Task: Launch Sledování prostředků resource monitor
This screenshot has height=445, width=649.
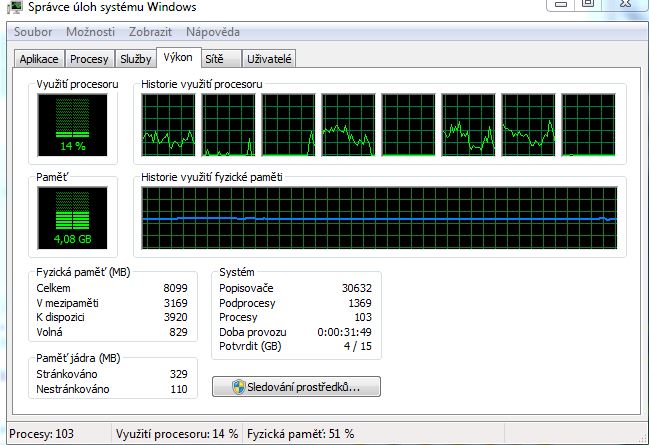Action: pyautogui.click(x=296, y=386)
